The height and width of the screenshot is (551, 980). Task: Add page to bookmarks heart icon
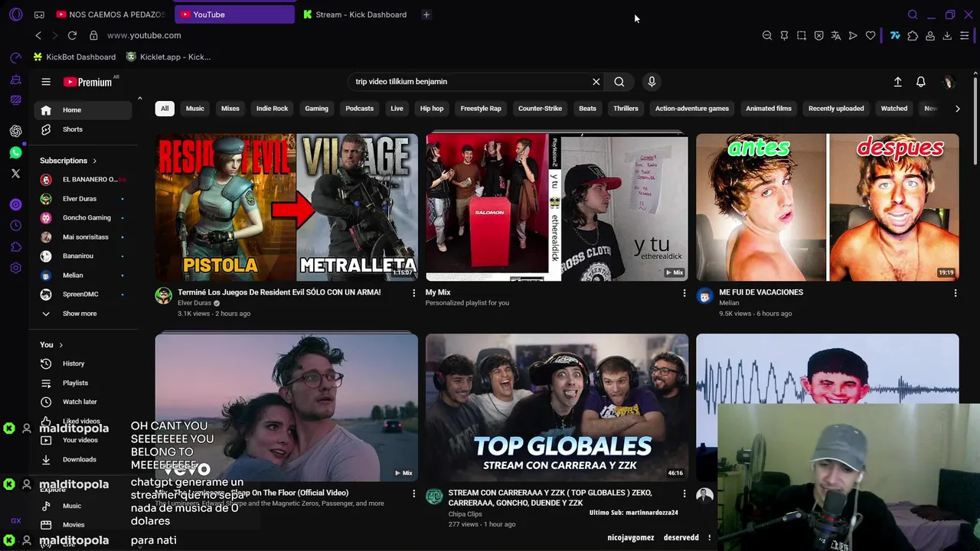(871, 35)
